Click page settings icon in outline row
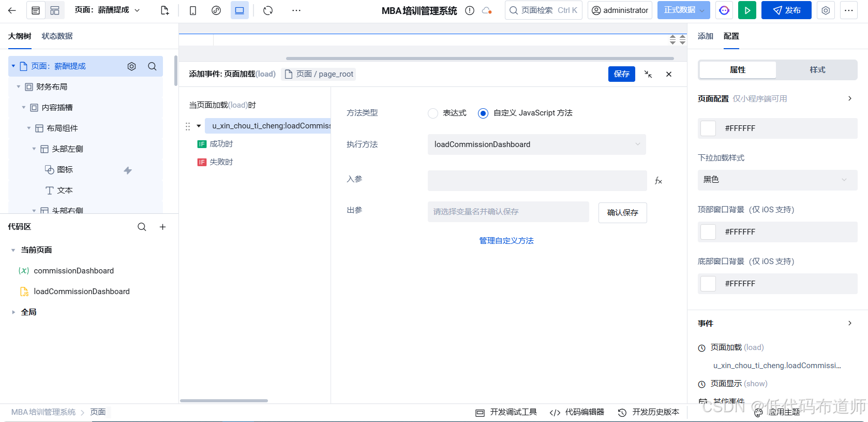 click(132, 66)
